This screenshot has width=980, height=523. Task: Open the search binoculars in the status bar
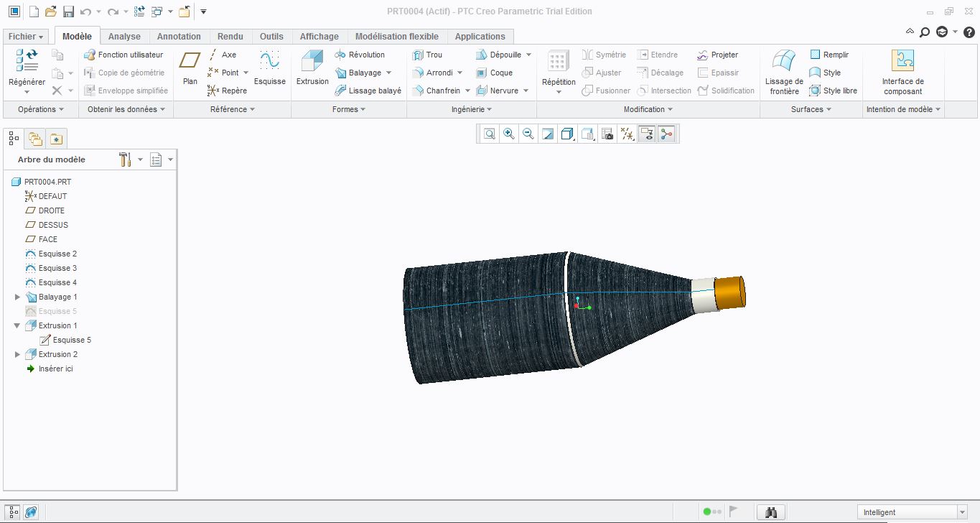(x=772, y=512)
